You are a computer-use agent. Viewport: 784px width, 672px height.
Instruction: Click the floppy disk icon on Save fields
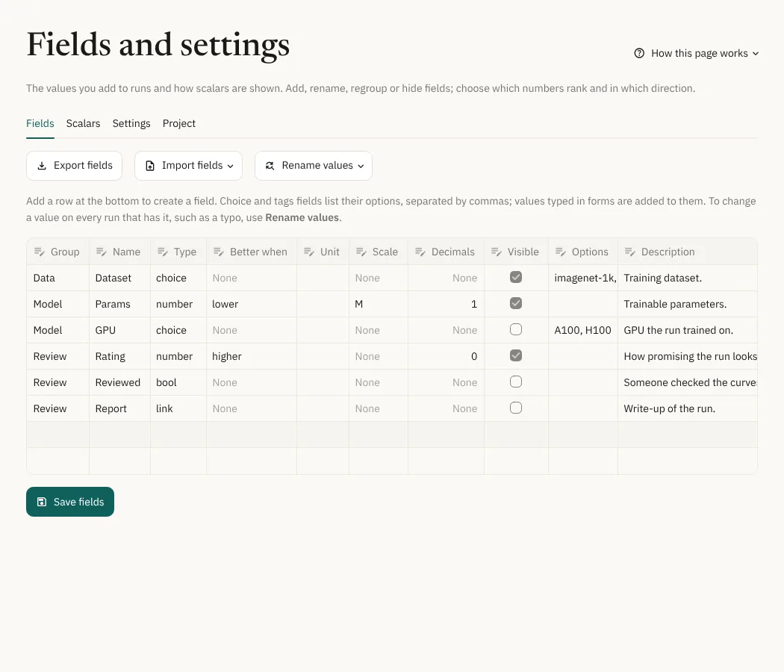(42, 502)
